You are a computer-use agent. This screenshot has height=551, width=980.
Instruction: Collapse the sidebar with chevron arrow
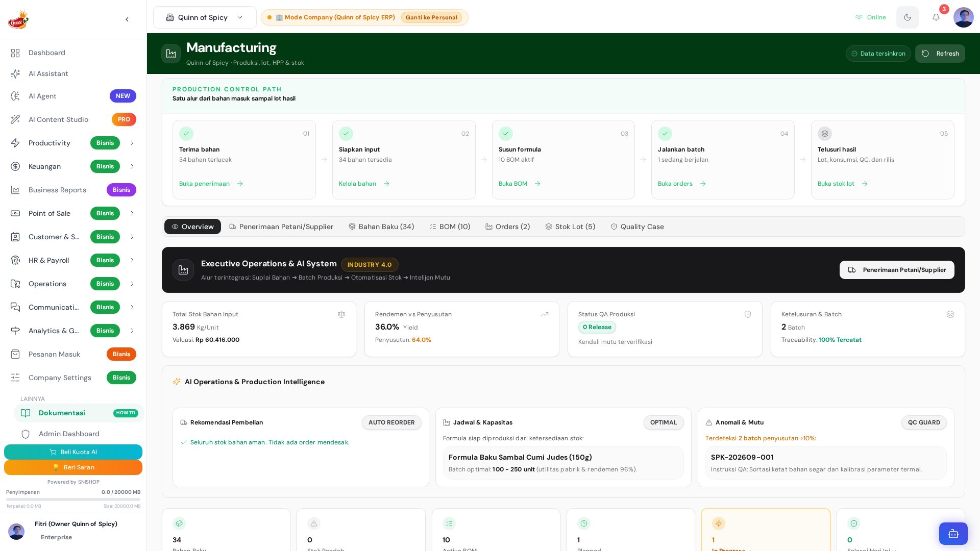pyautogui.click(x=127, y=19)
